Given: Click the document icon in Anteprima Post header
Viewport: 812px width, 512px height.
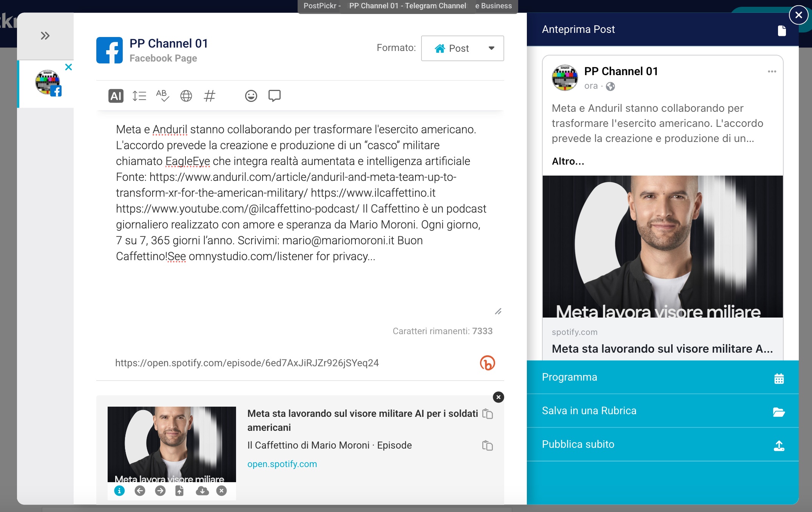Looking at the screenshot, I should [782, 31].
